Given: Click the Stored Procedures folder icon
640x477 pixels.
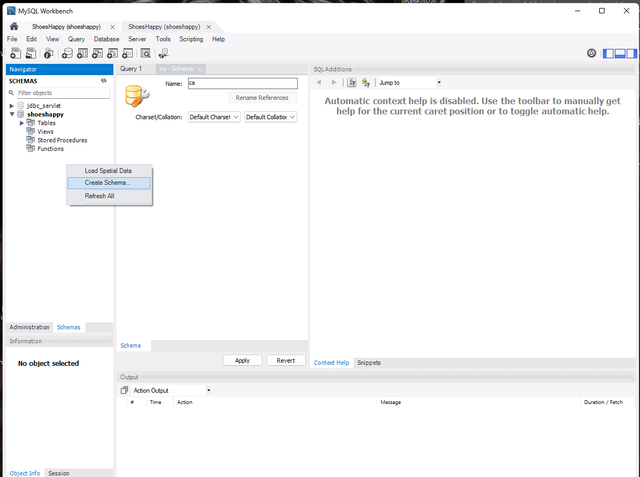Looking at the screenshot, I should tap(30, 140).
